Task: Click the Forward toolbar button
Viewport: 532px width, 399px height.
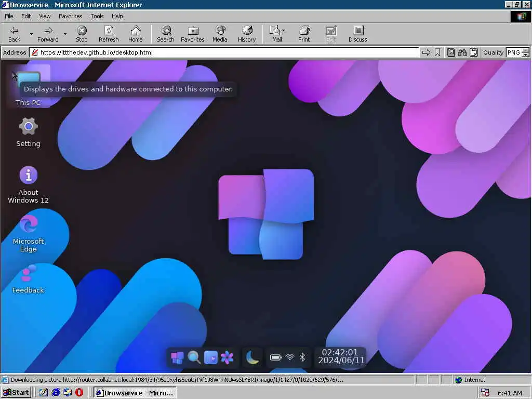Action: [48, 34]
